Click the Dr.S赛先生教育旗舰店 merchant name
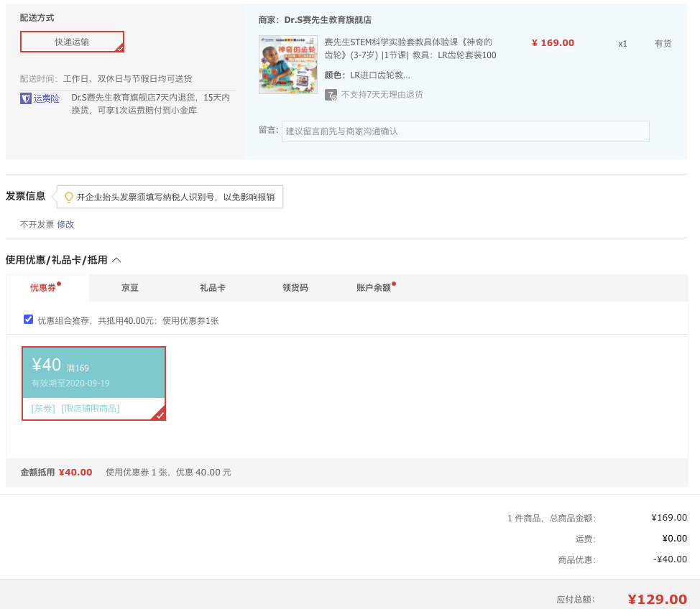This screenshot has width=700, height=609. pos(328,20)
